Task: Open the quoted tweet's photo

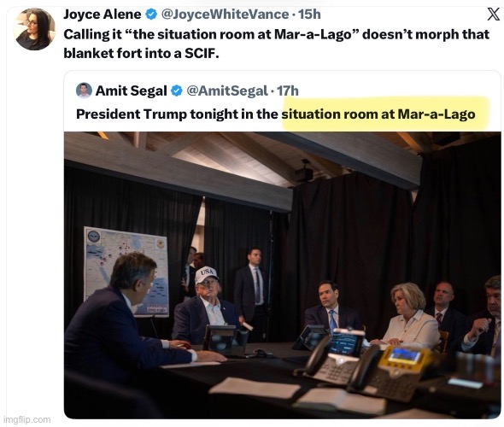Action: [282, 275]
